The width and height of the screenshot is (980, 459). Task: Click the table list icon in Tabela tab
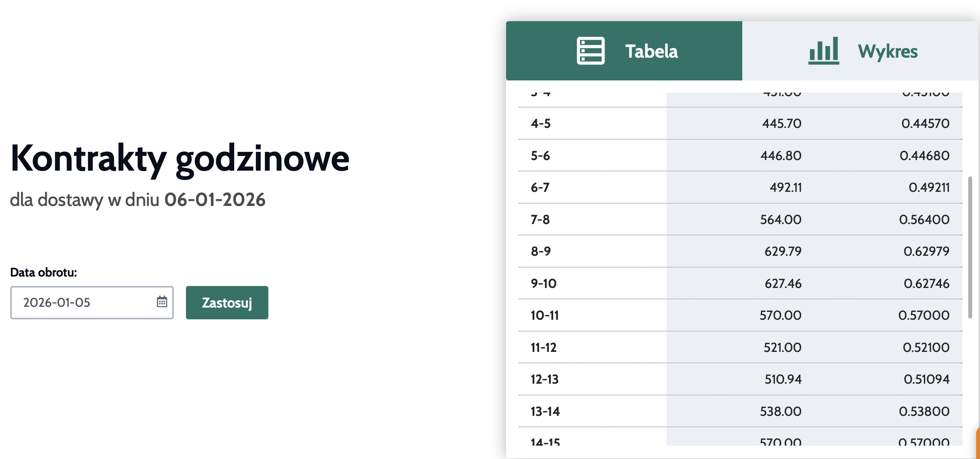click(590, 51)
